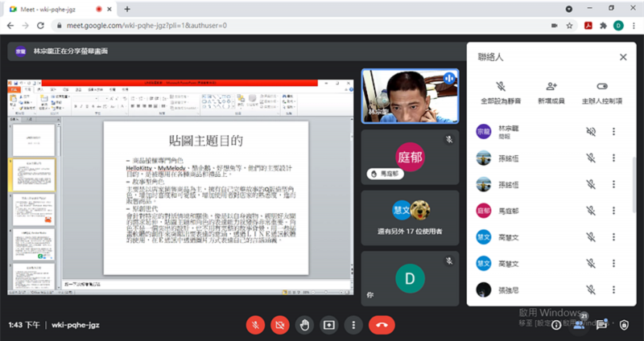
Task: Raise hand in the meeting
Action: (304, 324)
